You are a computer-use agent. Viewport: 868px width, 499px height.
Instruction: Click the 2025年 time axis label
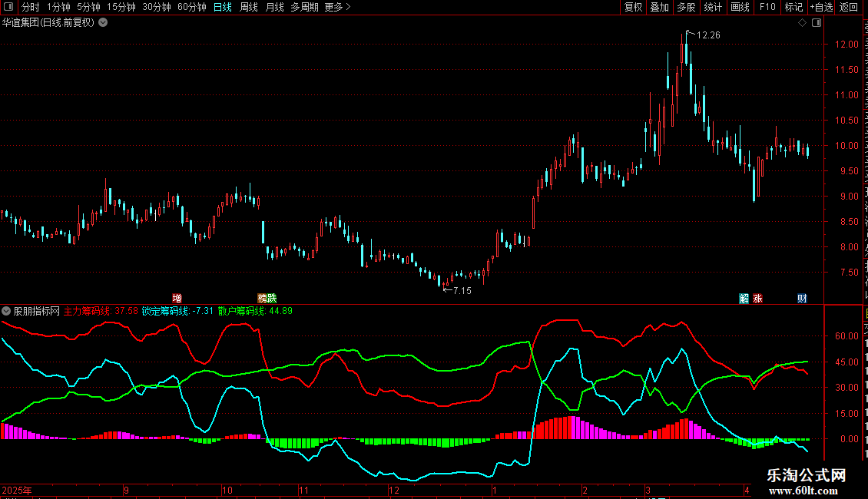[x=17, y=490]
